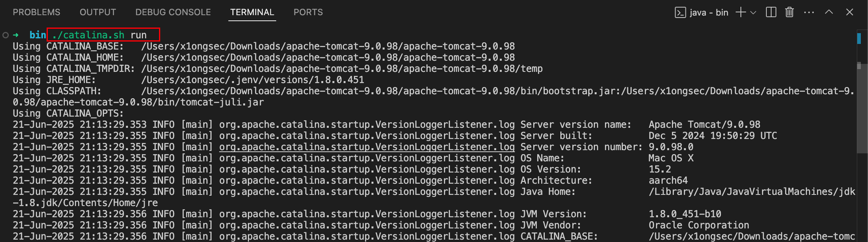Split the terminal with the split icon
868x242 pixels.
pyautogui.click(x=771, y=12)
